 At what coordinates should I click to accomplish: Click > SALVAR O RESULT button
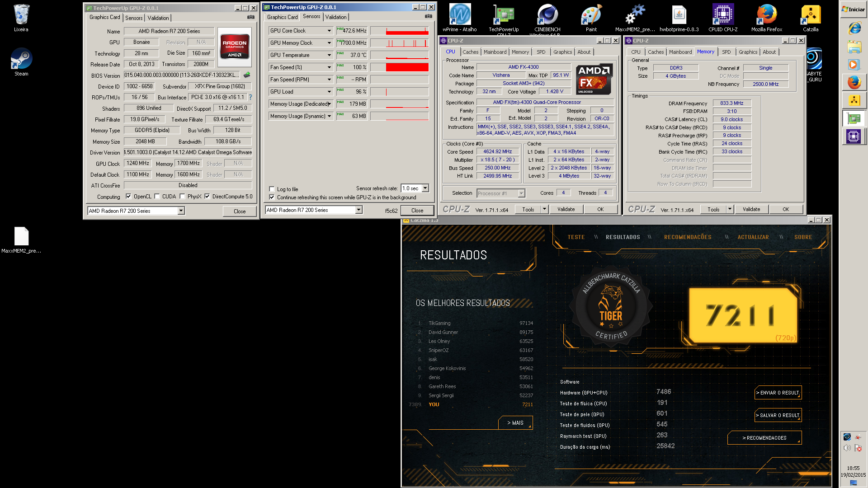point(778,415)
